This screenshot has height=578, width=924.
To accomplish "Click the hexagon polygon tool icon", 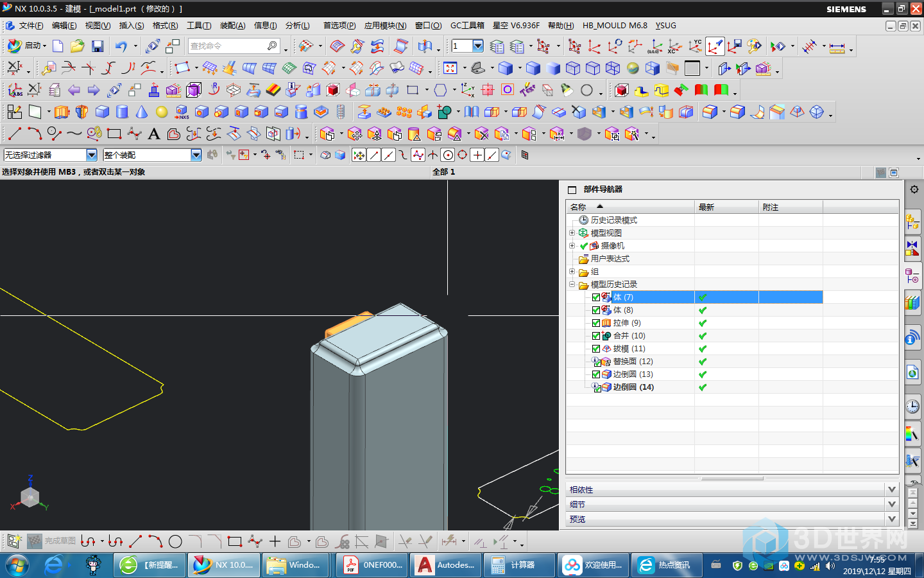I will point(440,90).
